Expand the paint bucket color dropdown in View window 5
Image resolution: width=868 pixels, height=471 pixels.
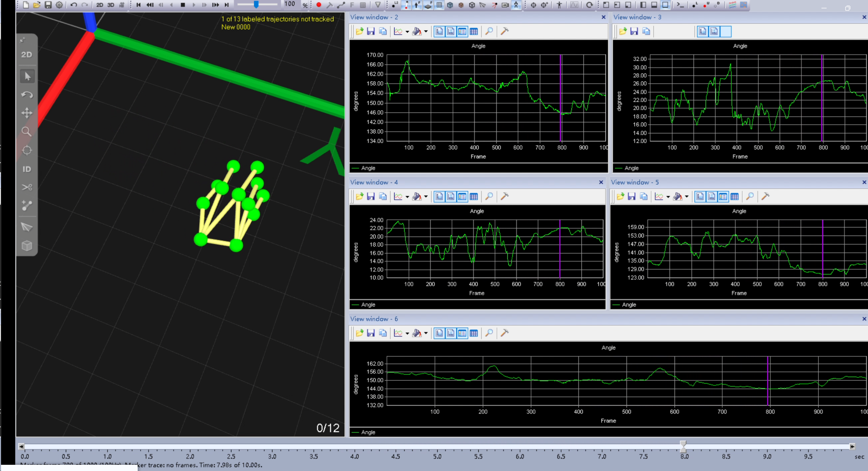(687, 197)
